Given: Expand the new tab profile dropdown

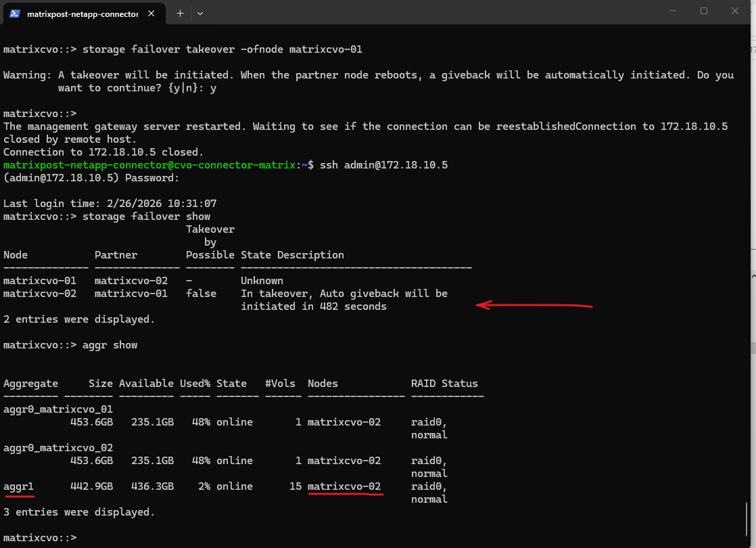Looking at the screenshot, I should [x=200, y=14].
